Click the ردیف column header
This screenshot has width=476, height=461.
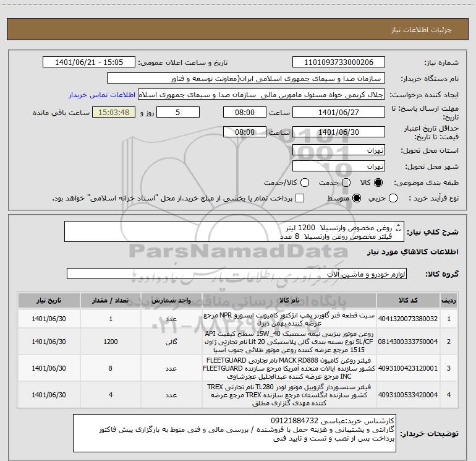[449, 301]
